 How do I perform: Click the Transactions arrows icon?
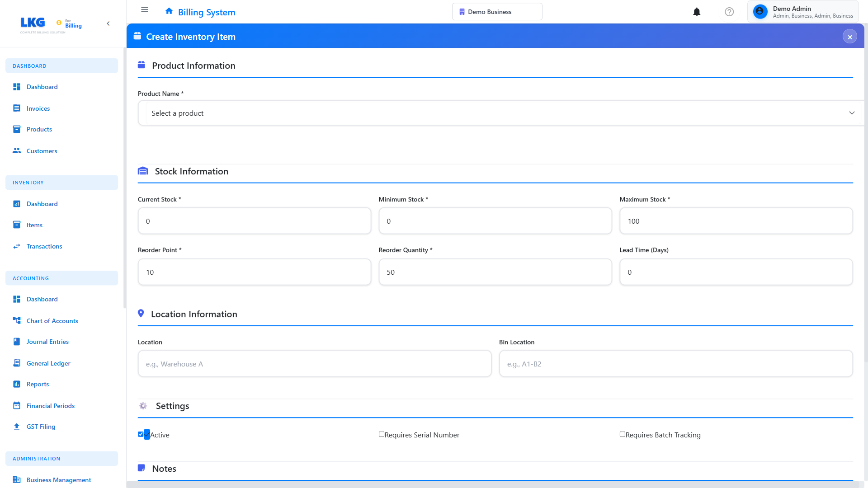(x=17, y=246)
